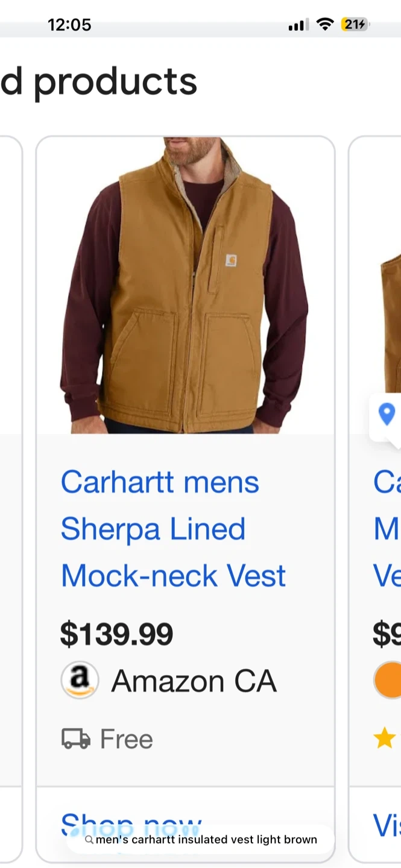
Task: Select the $139.99 price
Action: pos(117,634)
